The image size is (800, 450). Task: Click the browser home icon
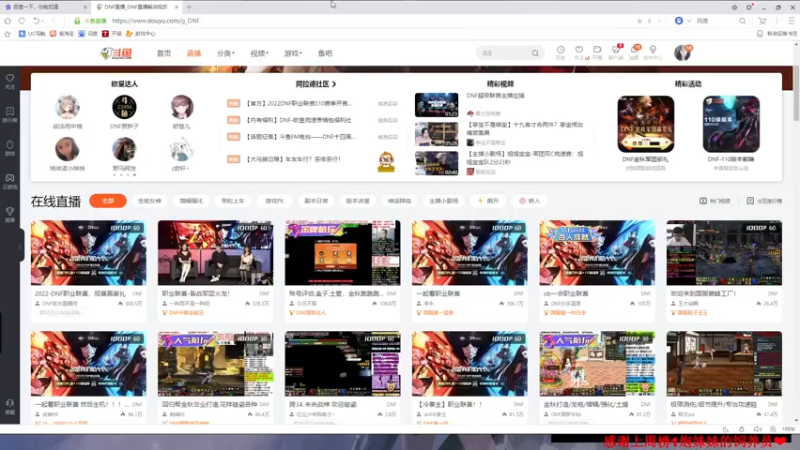[x=7, y=21]
